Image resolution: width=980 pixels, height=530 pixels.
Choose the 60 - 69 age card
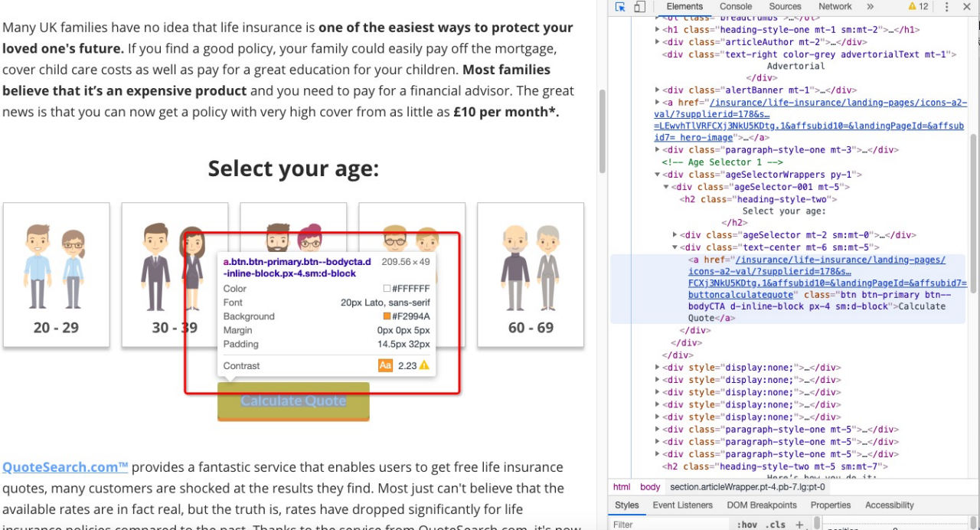(x=531, y=275)
